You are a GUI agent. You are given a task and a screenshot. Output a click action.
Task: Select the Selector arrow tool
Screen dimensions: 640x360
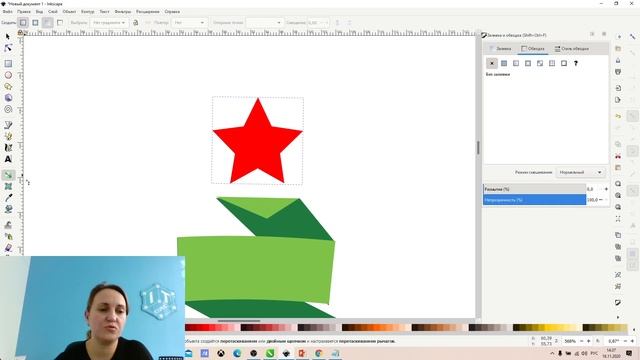click(8, 37)
